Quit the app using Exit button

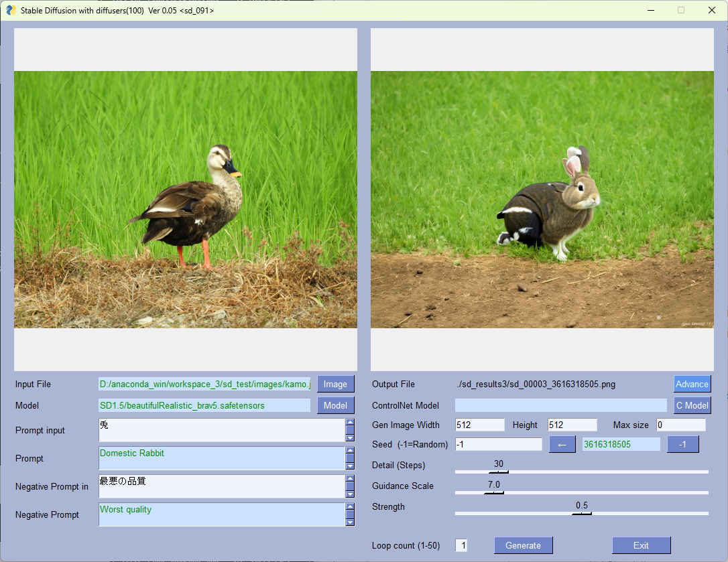(641, 545)
